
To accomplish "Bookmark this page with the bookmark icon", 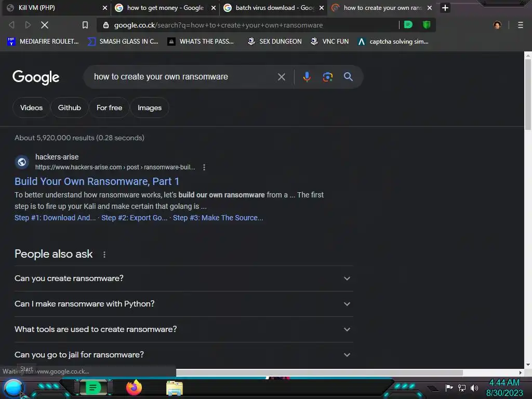I will coord(85,25).
